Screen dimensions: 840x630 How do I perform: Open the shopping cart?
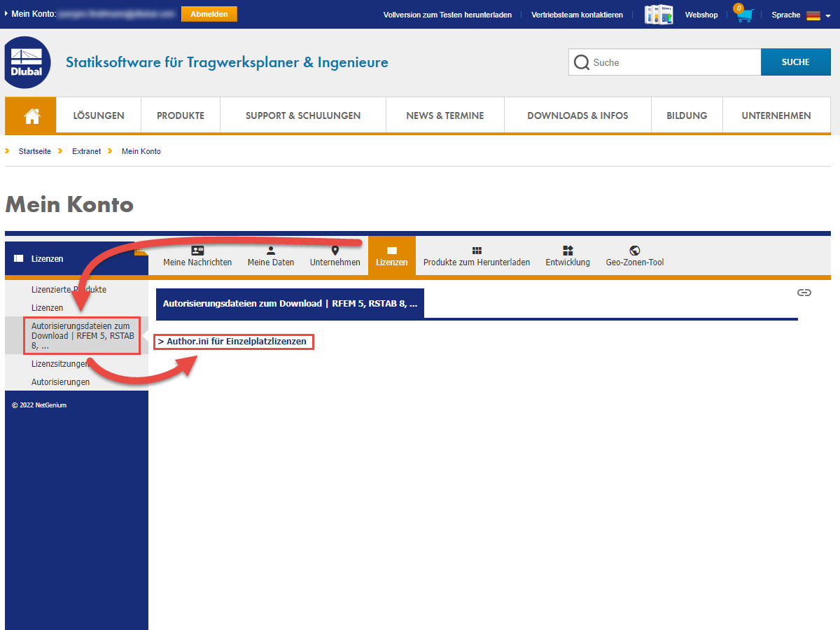click(743, 14)
